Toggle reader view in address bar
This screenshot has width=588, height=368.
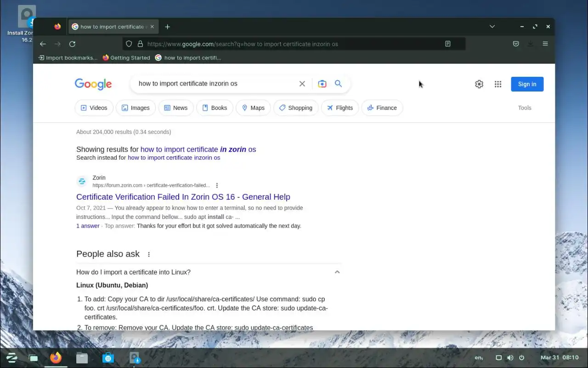coord(448,44)
